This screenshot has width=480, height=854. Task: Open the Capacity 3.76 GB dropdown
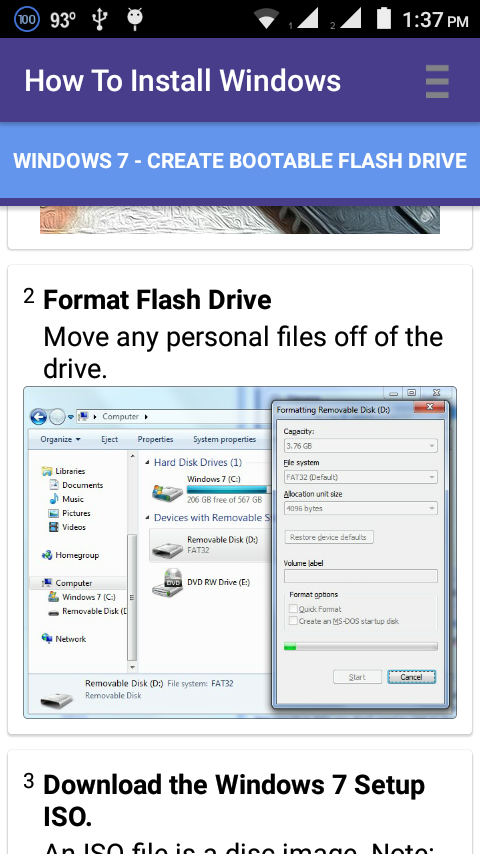361,446
